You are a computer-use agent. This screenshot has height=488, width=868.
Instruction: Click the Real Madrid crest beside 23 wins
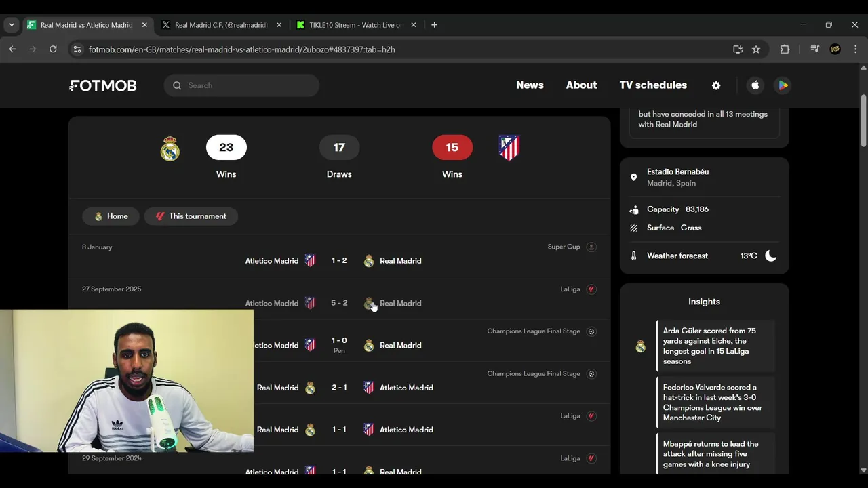[170, 148]
